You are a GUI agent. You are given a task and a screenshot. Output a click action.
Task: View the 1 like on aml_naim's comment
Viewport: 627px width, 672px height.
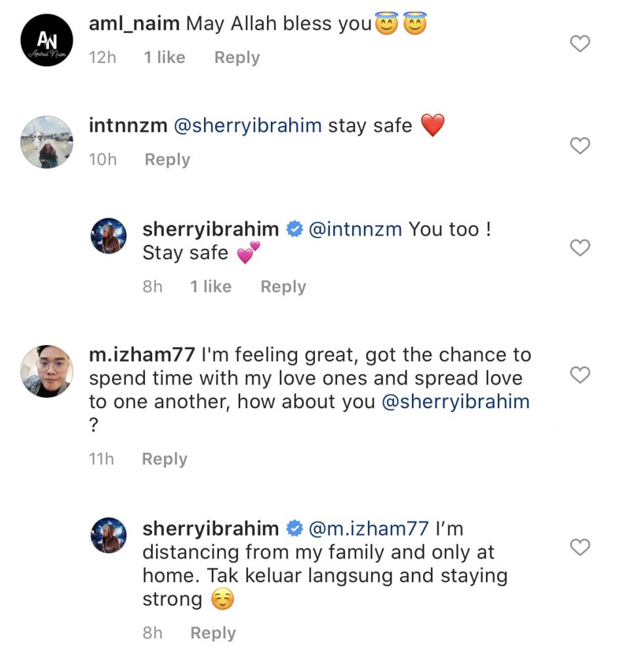coord(165,58)
